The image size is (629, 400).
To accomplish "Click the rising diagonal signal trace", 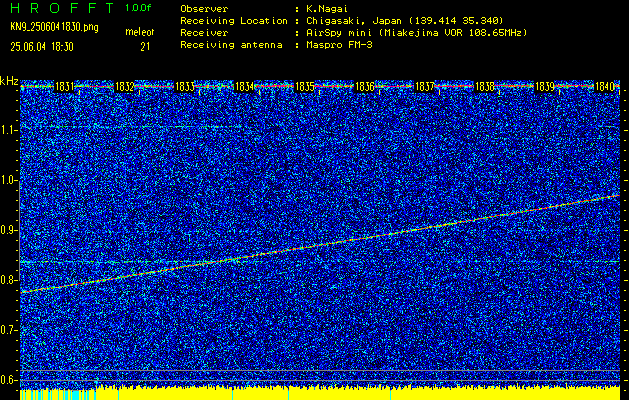I will pyautogui.click(x=320, y=244).
